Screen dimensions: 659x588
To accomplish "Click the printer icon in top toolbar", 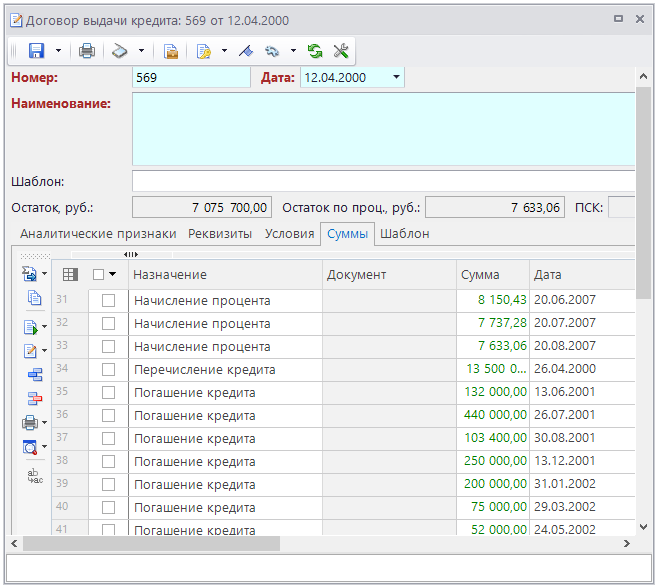I will point(87,50).
